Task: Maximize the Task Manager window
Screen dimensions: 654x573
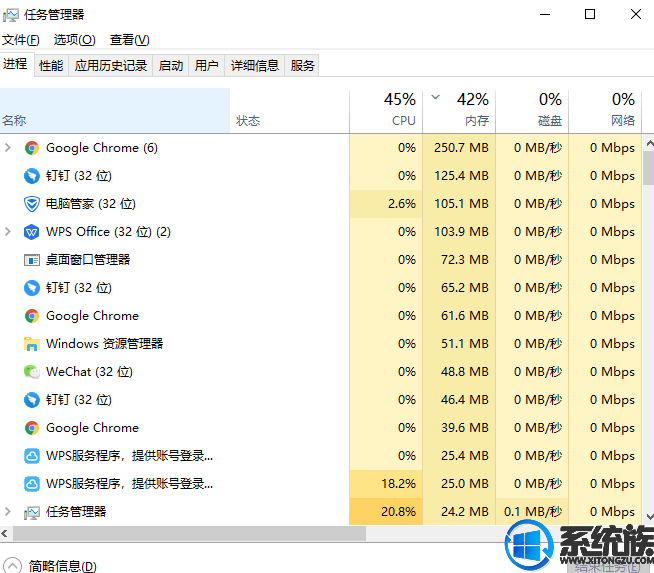Action: click(x=590, y=15)
